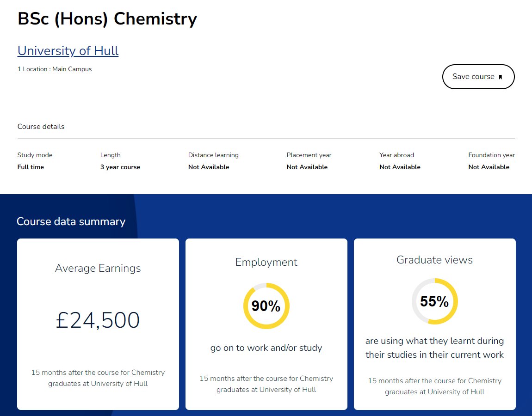Click Not Available under Distance learning
The image size is (532, 416).
209,167
